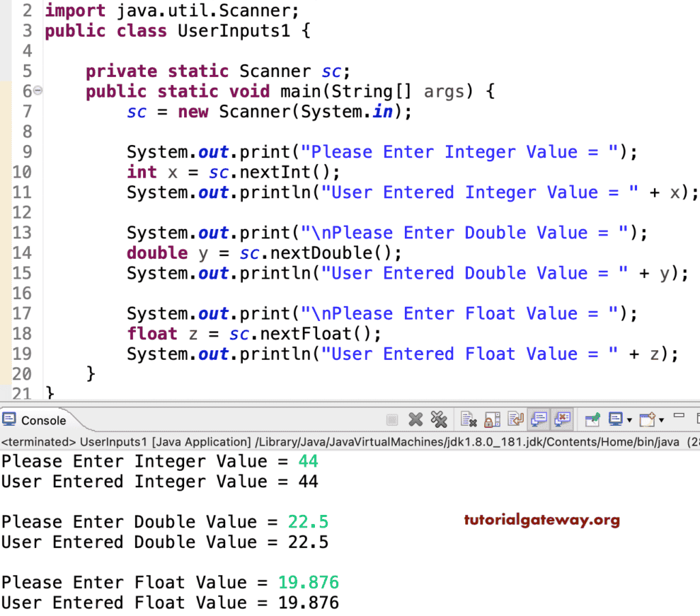700x616 pixels.
Task: Remove all terminated launches
Action: (439, 419)
